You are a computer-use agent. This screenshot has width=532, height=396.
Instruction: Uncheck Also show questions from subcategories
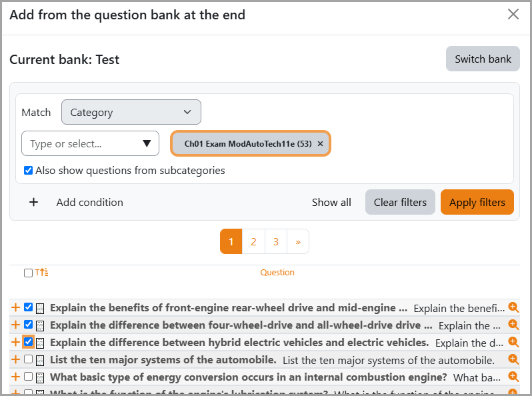coord(28,171)
